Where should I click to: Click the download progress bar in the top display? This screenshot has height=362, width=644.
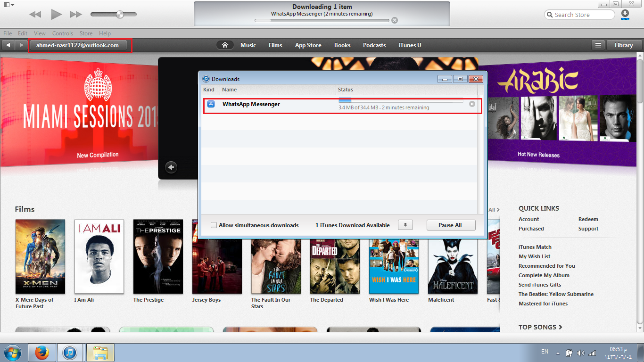[322, 20]
